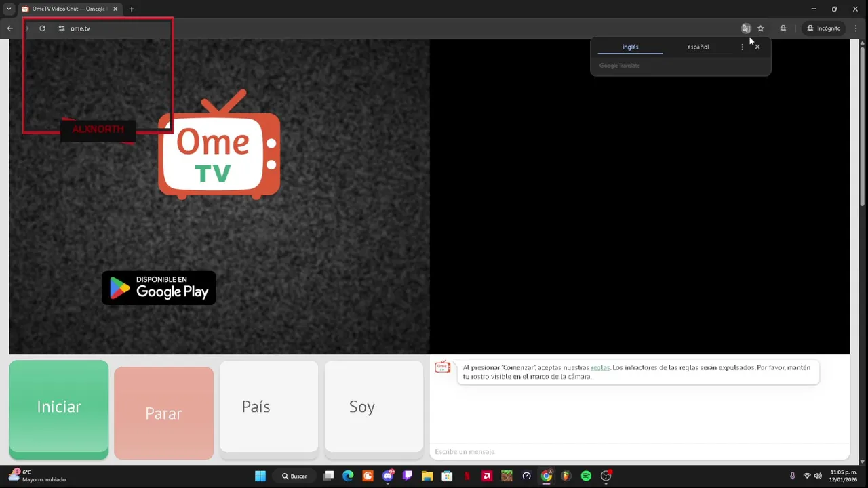Open the tab search dropdown arrow
The width and height of the screenshot is (868, 488).
pos(9,9)
